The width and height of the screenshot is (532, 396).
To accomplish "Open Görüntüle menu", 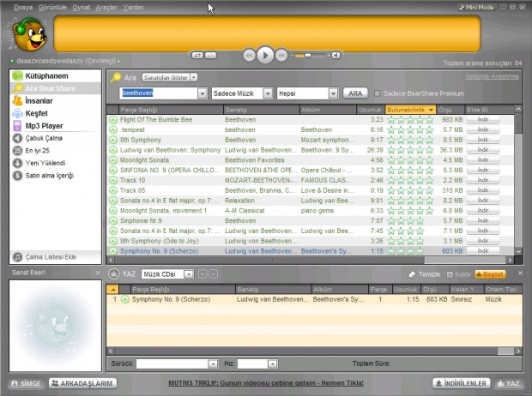I will point(52,7).
